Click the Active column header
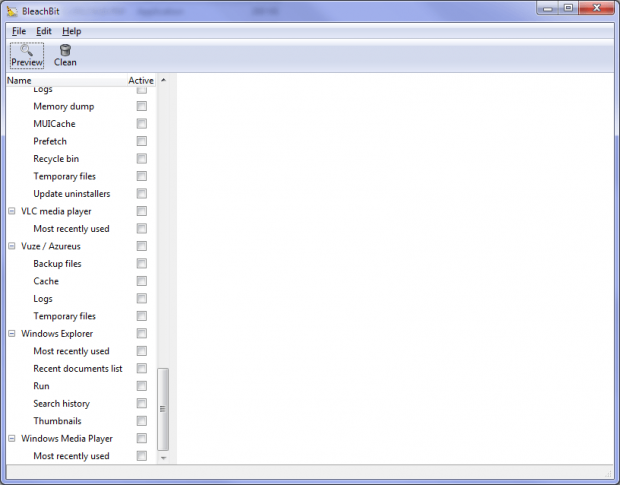Image resolution: width=620 pixels, height=485 pixels. [141, 80]
